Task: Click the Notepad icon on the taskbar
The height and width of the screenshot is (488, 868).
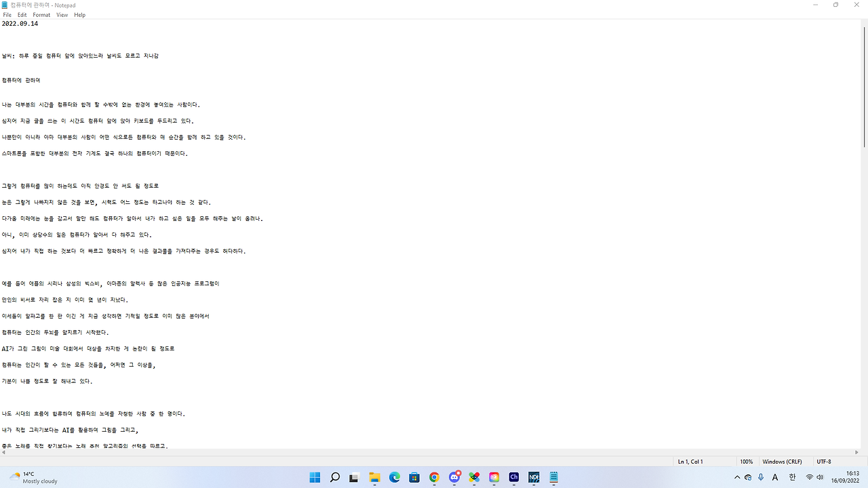Action: click(553, 477)
